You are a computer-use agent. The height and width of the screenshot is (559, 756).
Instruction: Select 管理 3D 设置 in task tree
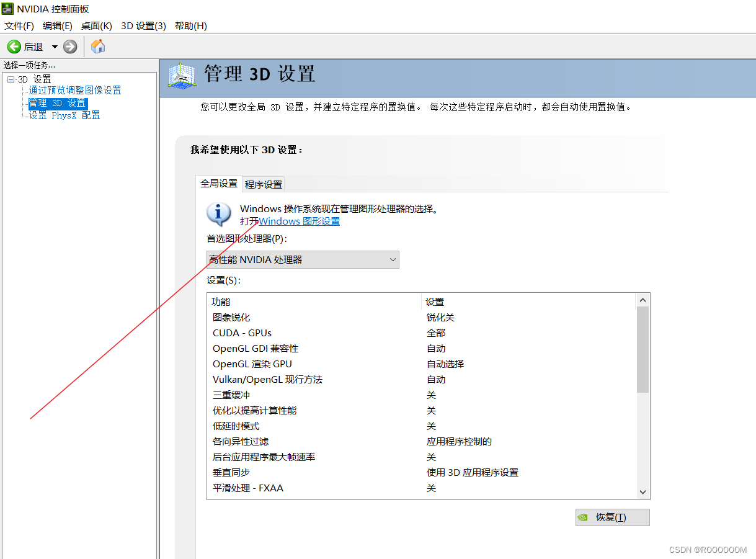[58, 103]
